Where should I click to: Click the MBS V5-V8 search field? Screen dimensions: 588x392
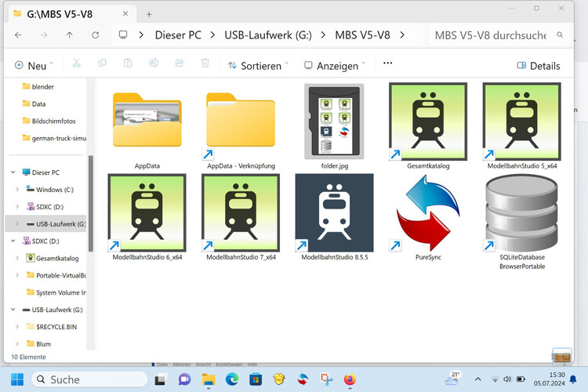491,35
